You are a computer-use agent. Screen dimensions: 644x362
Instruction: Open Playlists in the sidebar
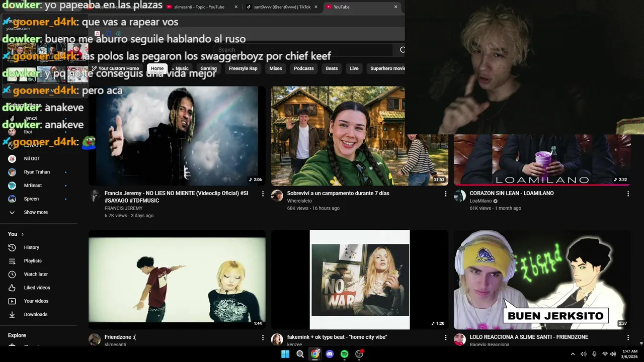click(33, 261)
